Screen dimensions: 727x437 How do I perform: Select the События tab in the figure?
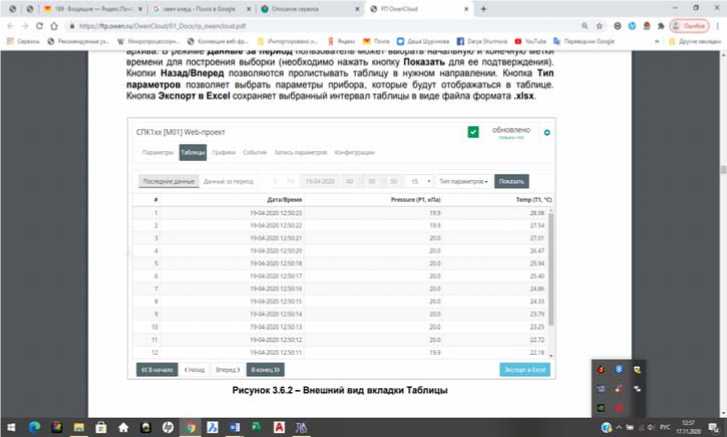[255, 152]
